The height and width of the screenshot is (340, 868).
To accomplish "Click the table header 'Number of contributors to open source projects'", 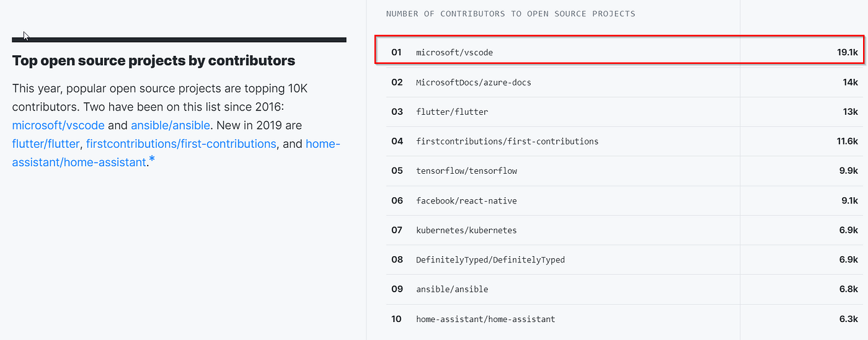I will pyautogui.click(x=510, y=14).
